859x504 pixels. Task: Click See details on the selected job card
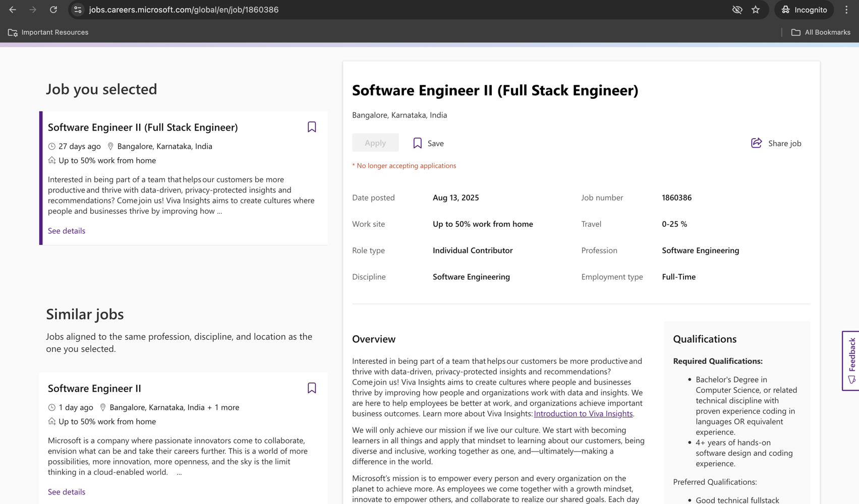(x=66, y=231)
